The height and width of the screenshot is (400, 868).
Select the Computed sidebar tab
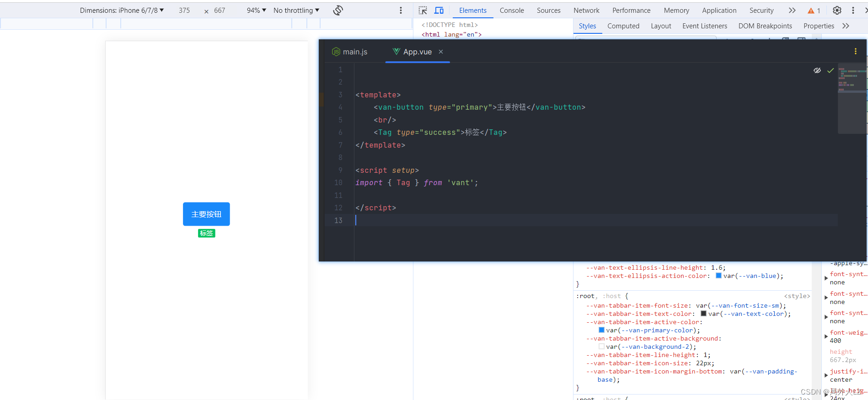click(623, 26)
